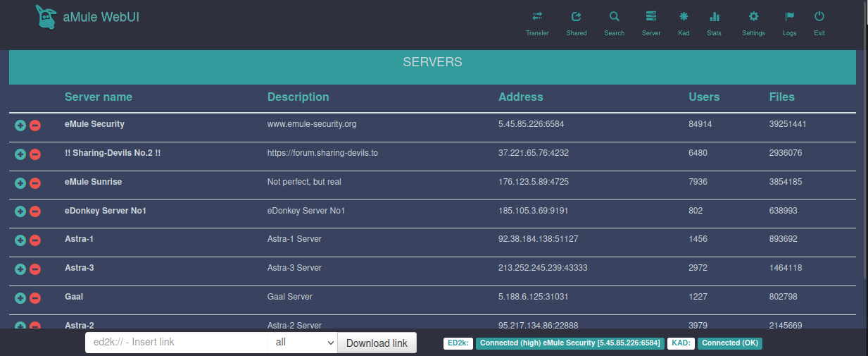Click 'Not perfect, but real' description
The height and width of the screenshot is (356, 868).
tap(304, 182)
